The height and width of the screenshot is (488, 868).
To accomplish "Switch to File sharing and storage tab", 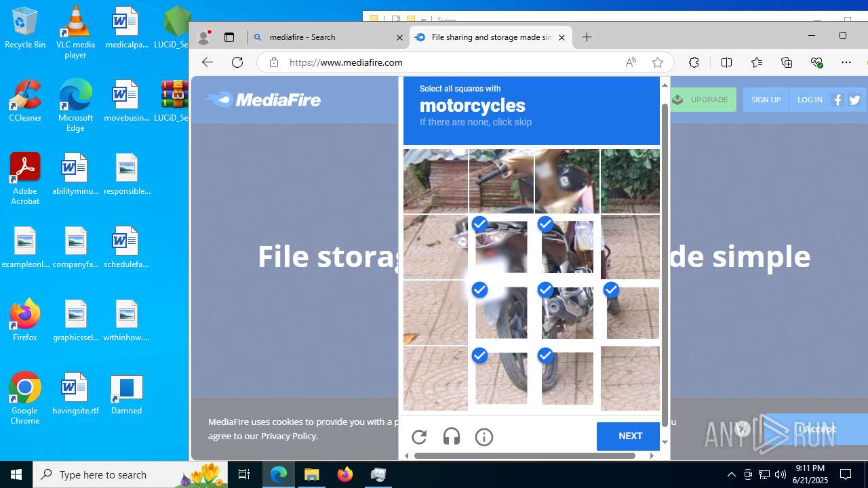I will tap(491, 37).
